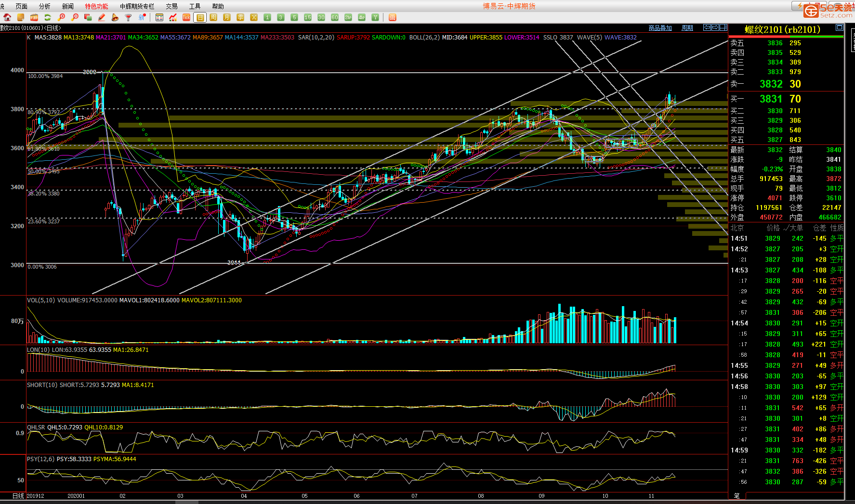The width and height of the screenshot is (855, 504).
Task: Click the Home icon in the toolbar
Action: pos(7,17)
